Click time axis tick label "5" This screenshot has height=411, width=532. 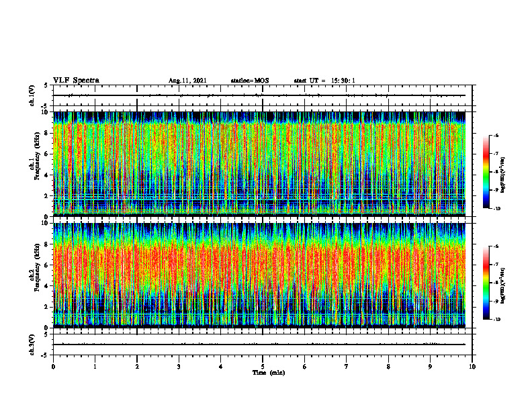click(263, 367)
